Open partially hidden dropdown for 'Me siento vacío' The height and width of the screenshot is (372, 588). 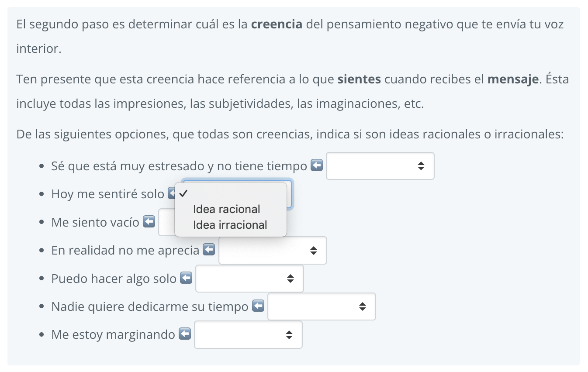coord(166,222)
